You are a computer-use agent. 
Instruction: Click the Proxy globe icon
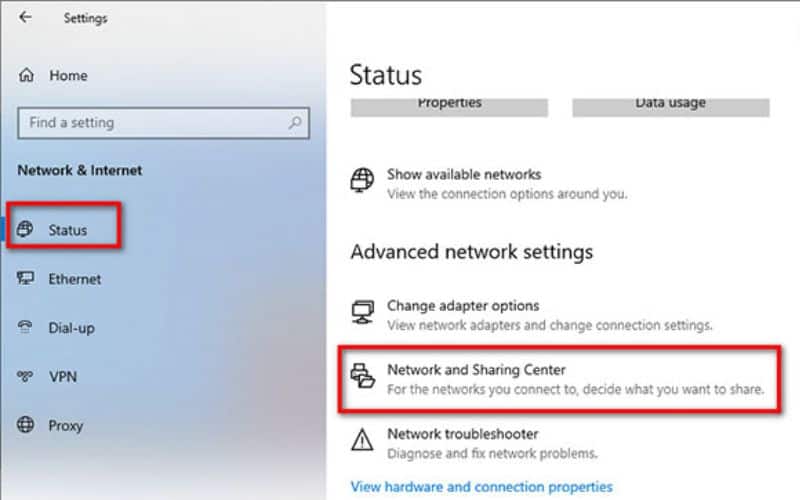tap(26, 424)
